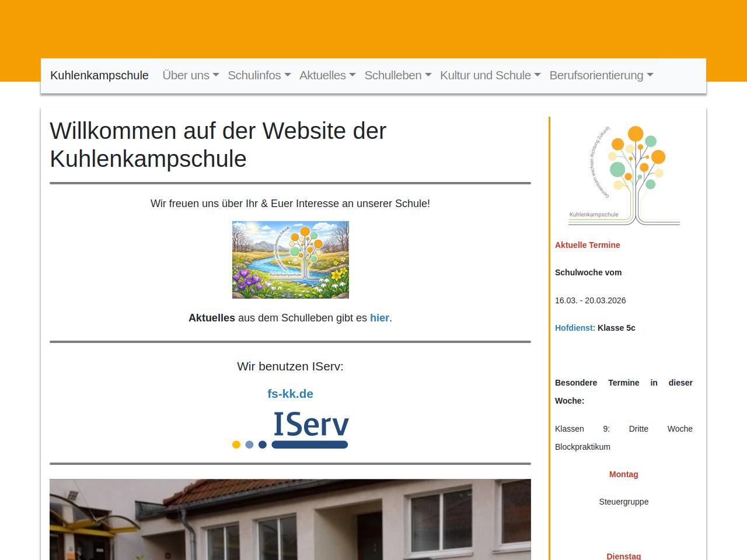Click the 'Wir benutzen IServ' heading
747x560 pixels.
click(290, 366)
